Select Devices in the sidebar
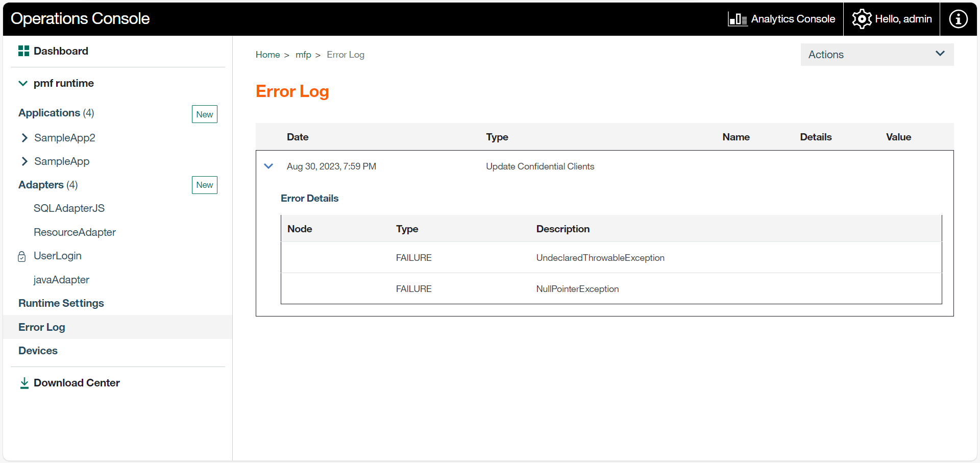The image size is (980, 463). 38,351
